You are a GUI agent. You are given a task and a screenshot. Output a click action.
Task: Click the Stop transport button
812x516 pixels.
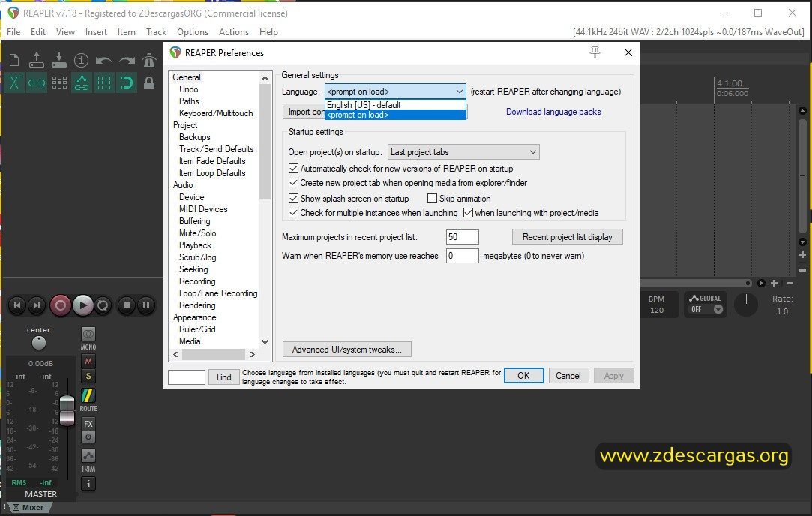(x=127, y=305)
